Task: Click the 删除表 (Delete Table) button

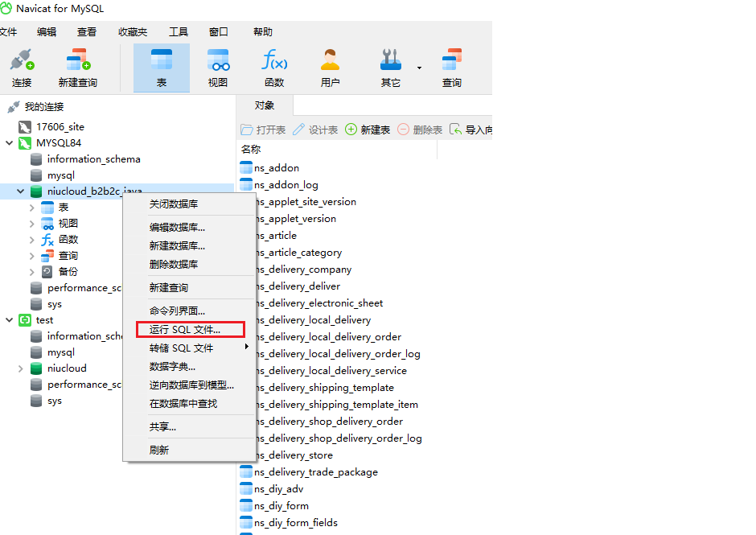Action: [420, 130]
